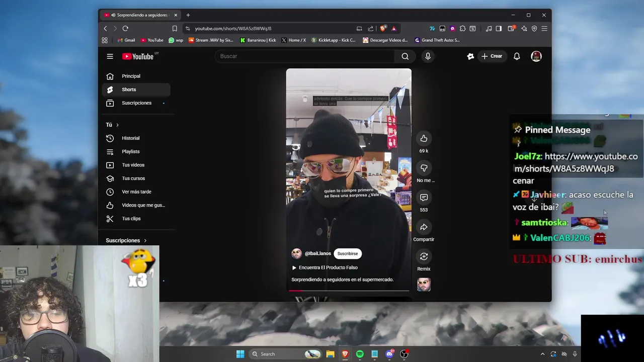Open Ver más tarde list
644x362 pixels.
tap(136, 192)
